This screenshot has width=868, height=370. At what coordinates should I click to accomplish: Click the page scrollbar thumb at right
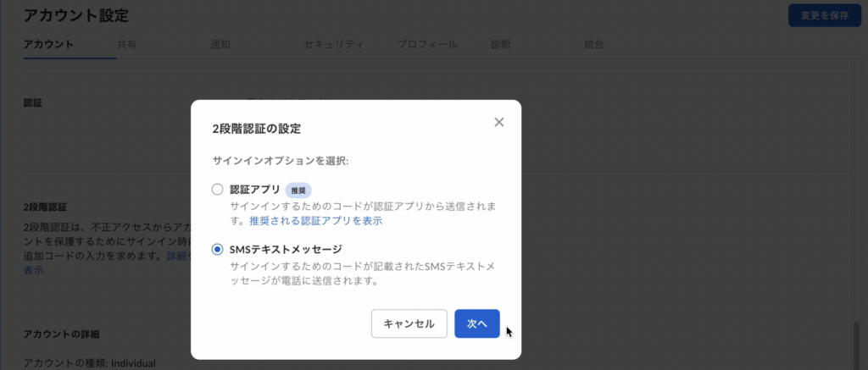pyautogui.click(x=857, y=345)
